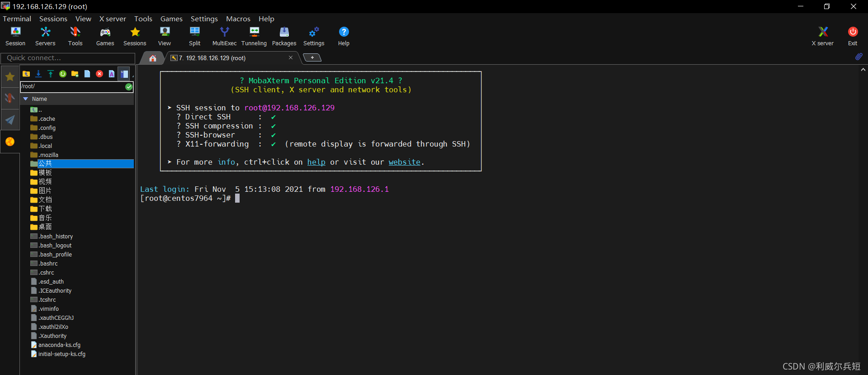The image size is (868, 375).
Task: Toggle the side panel view button in SFTP toolbar
Action: [124, 74]
